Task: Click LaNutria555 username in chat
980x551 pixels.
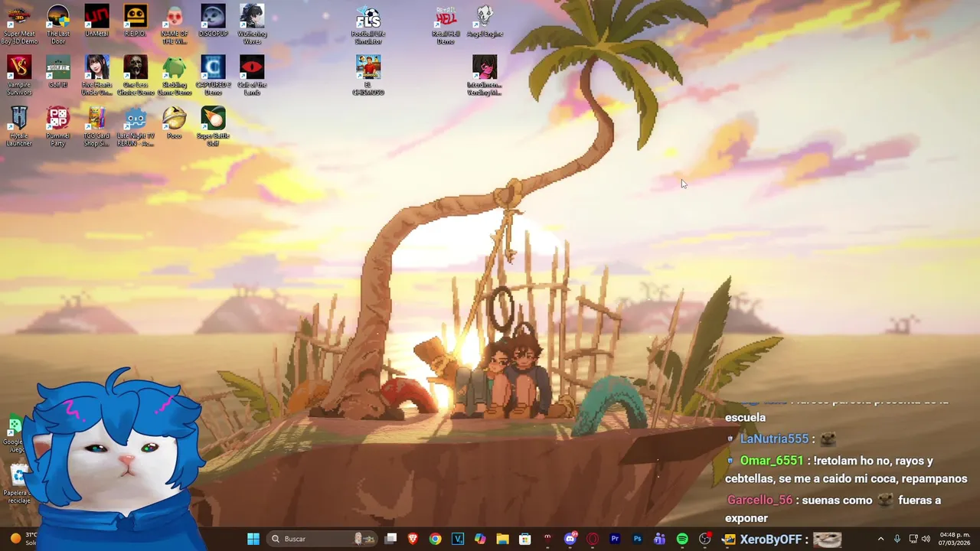Action: [774, 439]
